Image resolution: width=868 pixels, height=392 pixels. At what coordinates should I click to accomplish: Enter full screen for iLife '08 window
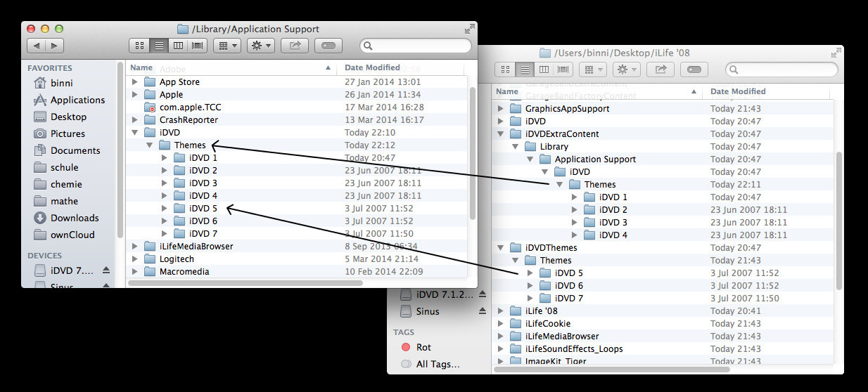(835, 53)
